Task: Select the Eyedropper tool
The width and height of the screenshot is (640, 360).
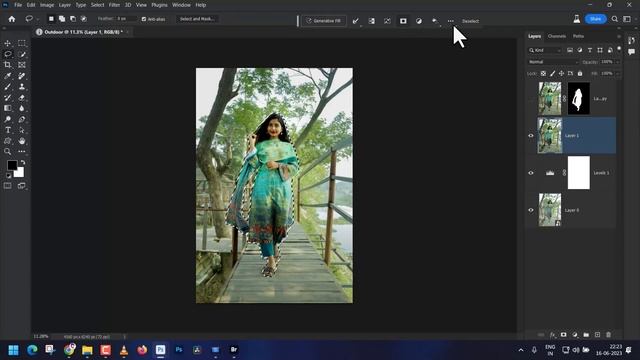Action: point(7,76)
